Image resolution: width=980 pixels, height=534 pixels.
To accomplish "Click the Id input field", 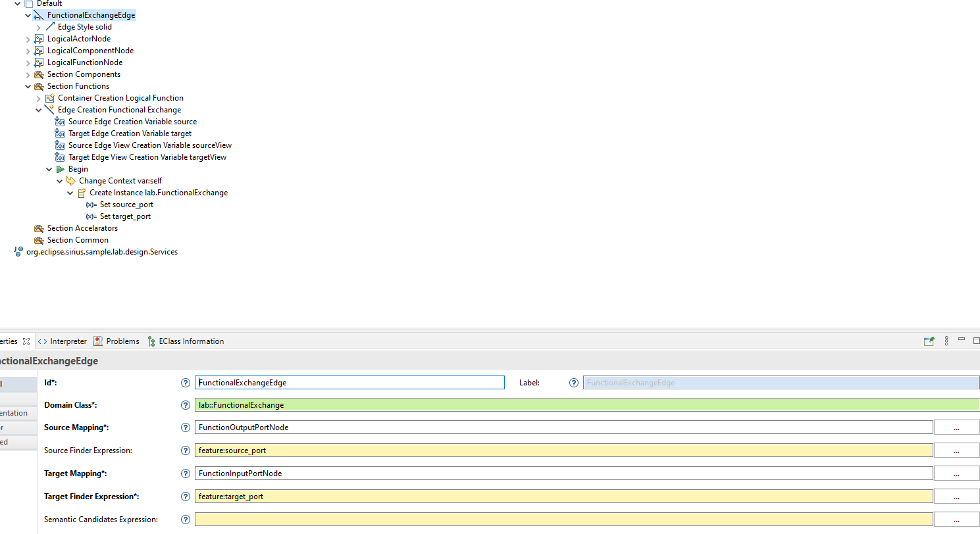I will point(349,383).
